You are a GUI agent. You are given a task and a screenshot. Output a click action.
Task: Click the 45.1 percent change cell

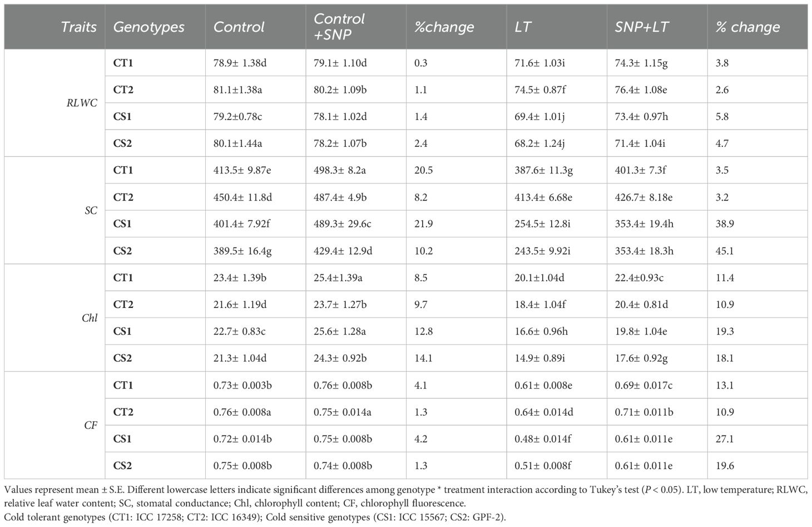point(725,251)
